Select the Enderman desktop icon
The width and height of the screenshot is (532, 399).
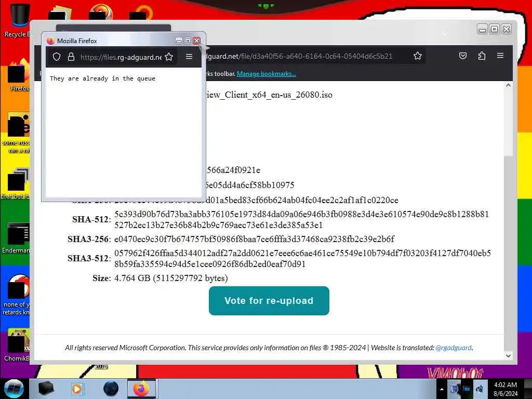16,237
